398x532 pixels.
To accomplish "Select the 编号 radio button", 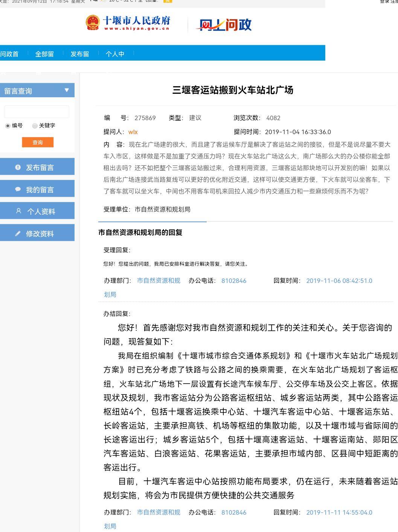I will click(8, 126).
